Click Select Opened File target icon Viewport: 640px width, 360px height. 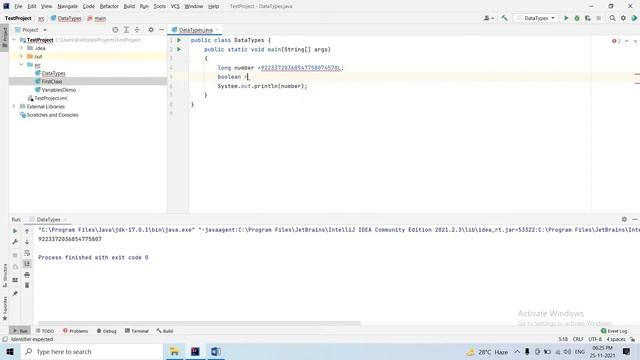click(115, 30)
